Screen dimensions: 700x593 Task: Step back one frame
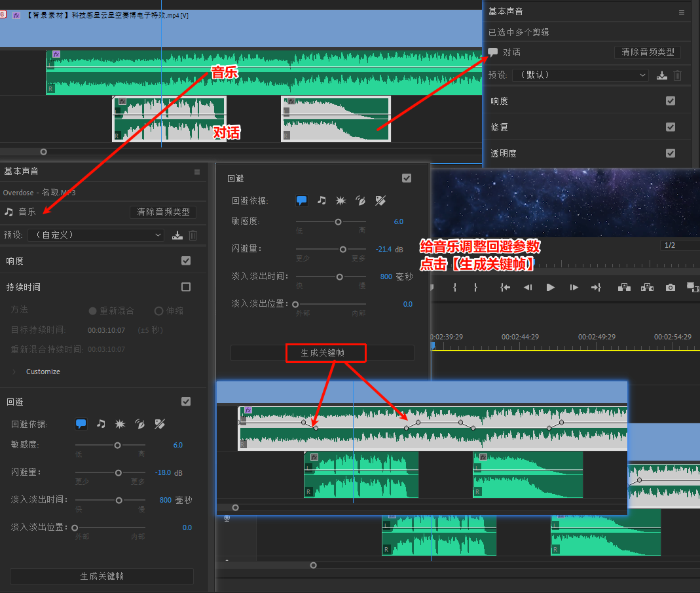click(x=528, y=288)
